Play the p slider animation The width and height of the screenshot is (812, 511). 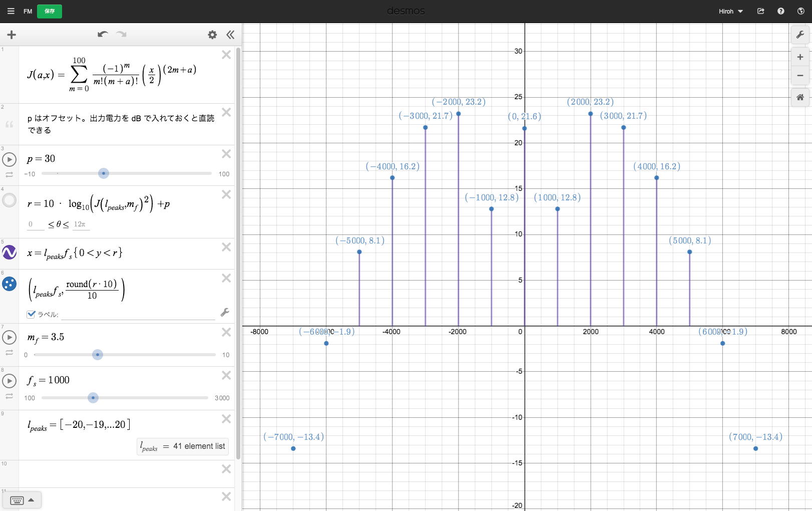pos(10,159)
